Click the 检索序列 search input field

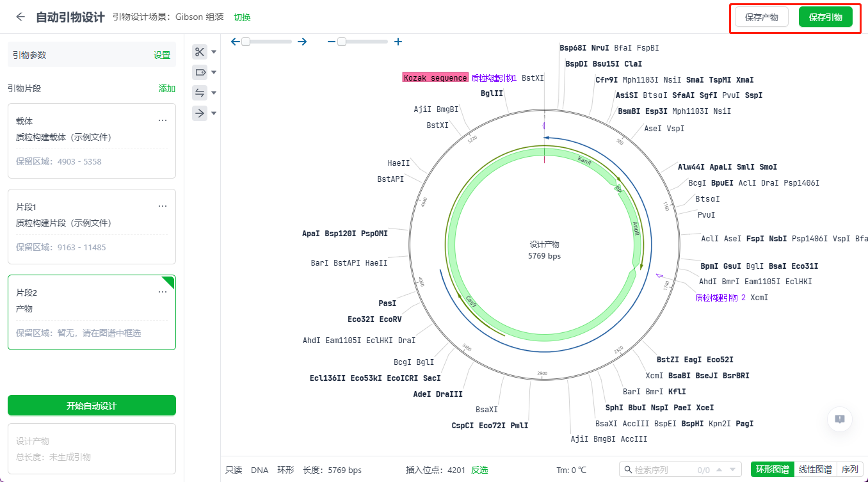(663, 470)
